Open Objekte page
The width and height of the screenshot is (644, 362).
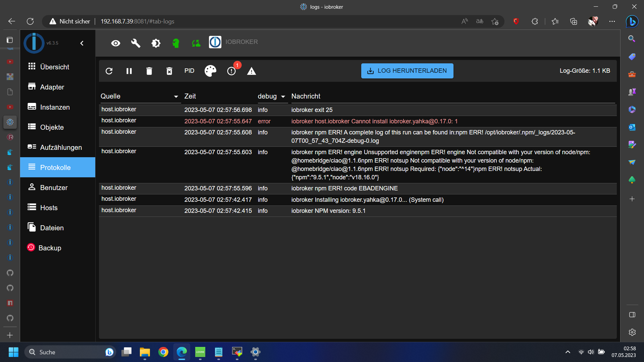[58, 127]
